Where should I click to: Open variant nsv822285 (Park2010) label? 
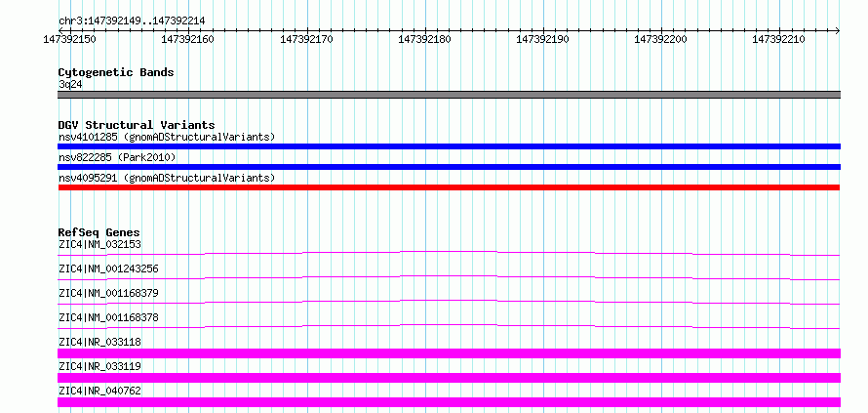117,158
